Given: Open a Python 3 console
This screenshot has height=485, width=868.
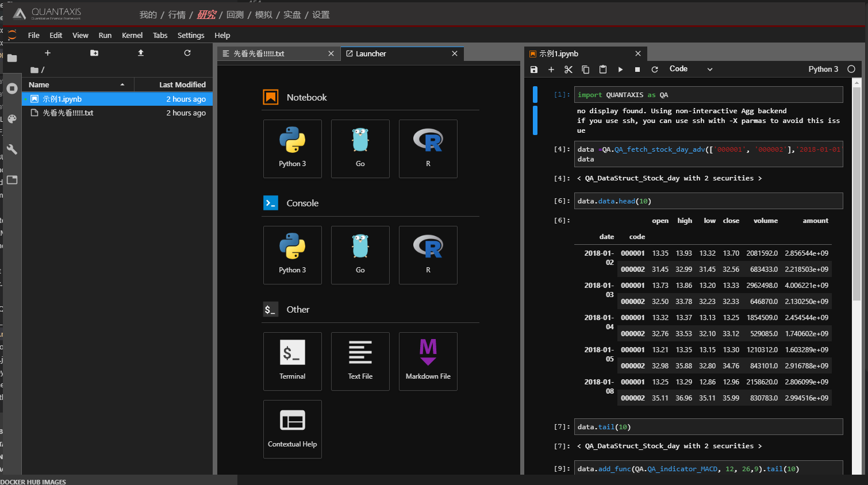Looking at the screenshot, I should [293, 255].
